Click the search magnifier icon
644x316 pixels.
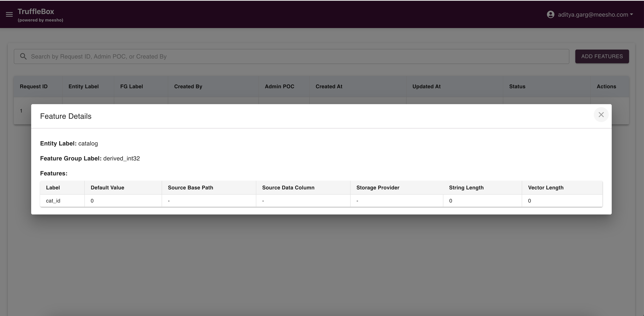tap(23, 56)
